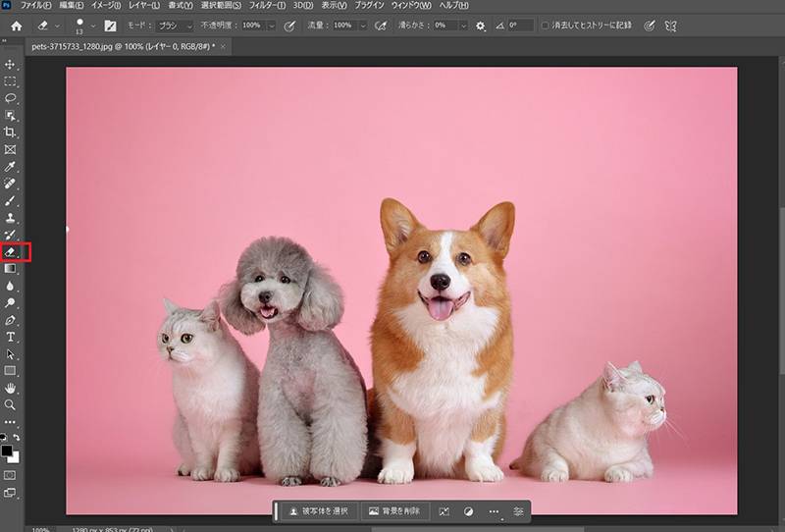This screenshot has width=785, height=532.
Task: Select the Spot Healing Brush tool
Action: tap(10, 184)
